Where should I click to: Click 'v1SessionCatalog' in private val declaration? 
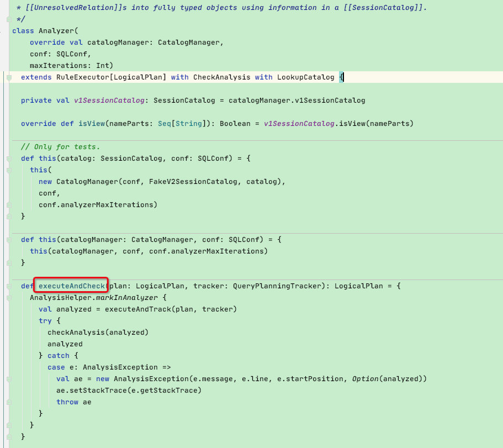(x=109, y=101)
